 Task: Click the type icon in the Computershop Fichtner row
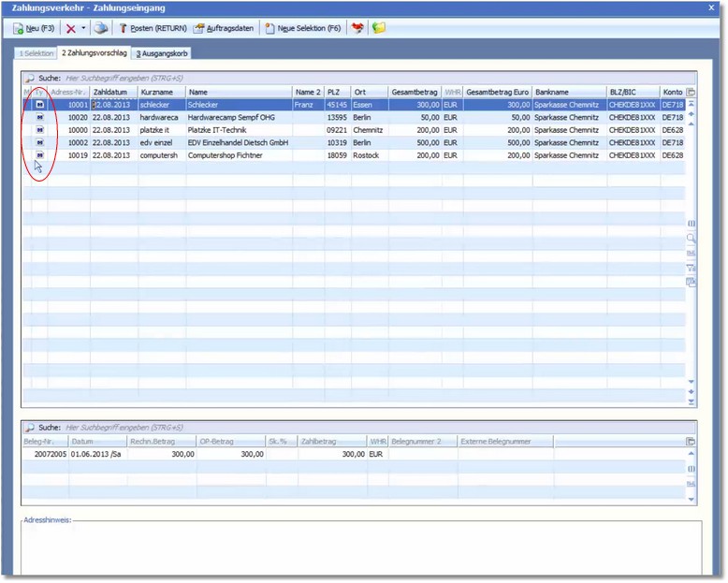pos(39,155)
